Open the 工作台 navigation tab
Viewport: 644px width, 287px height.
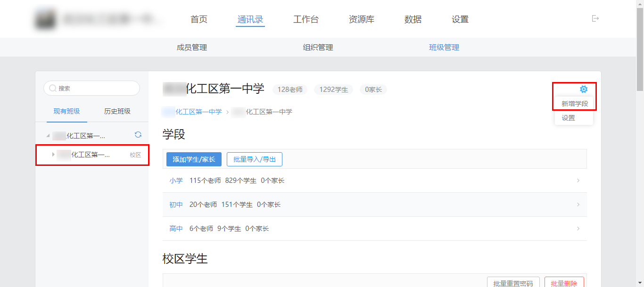pos(305,19)
